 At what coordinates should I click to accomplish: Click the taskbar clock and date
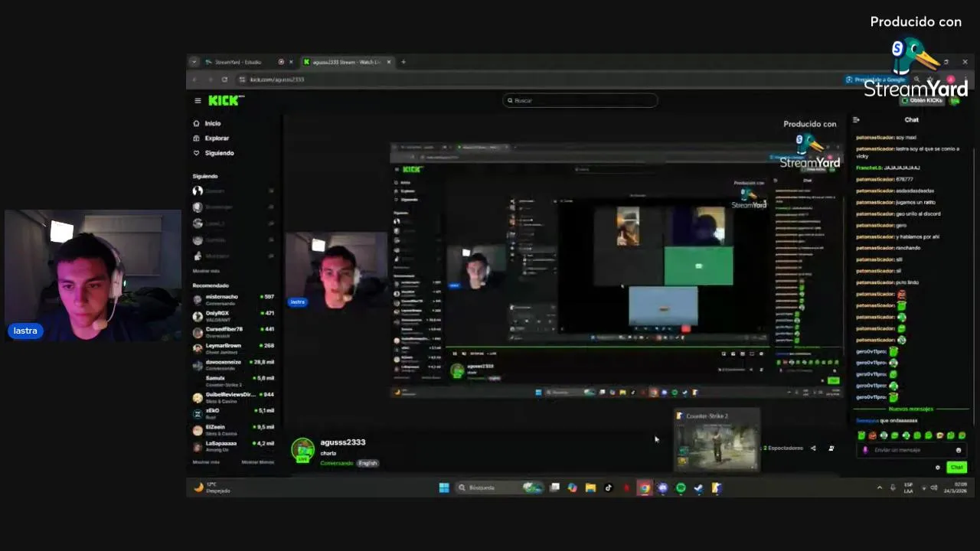pyautogui.click(x=955, y=487)
